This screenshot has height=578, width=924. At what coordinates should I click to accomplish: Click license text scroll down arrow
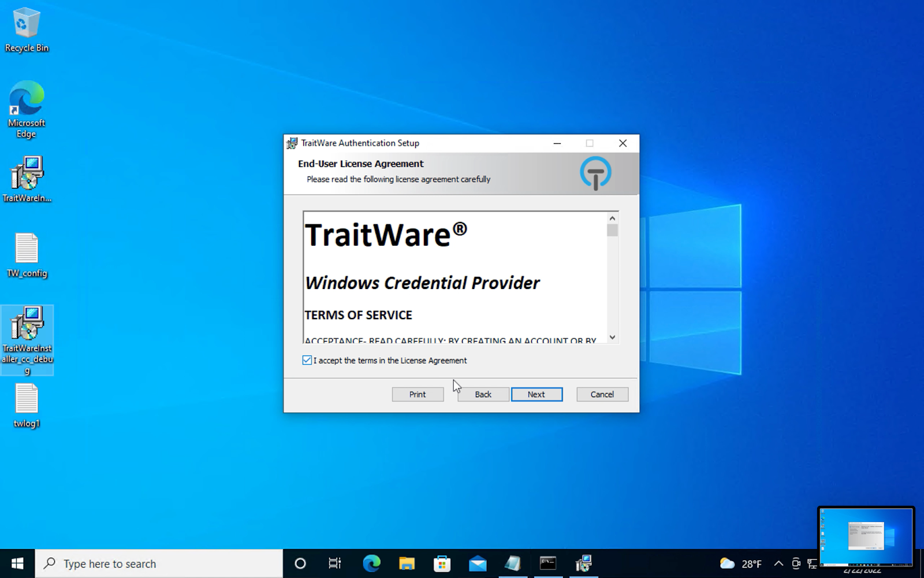(x=612, y=337)
